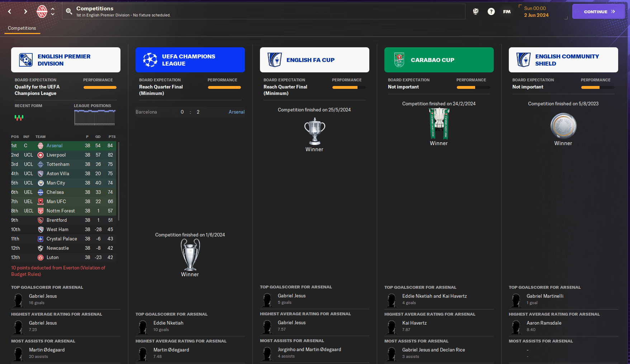The width and height of the screenshot is (630, 364).
Task: Click the search magnifier icon
Action: coord(69,11)
